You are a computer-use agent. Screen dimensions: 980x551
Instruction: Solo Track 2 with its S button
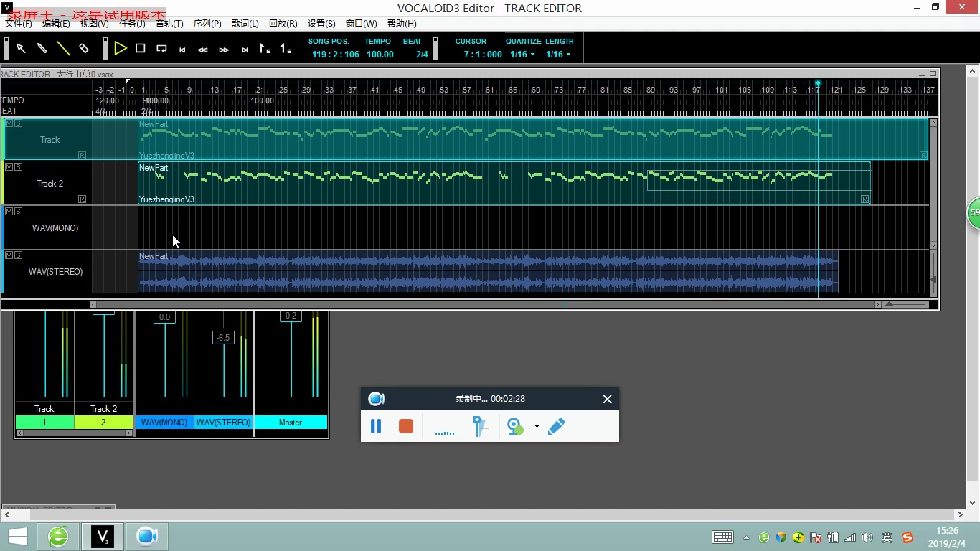click(x=18, y=167)
